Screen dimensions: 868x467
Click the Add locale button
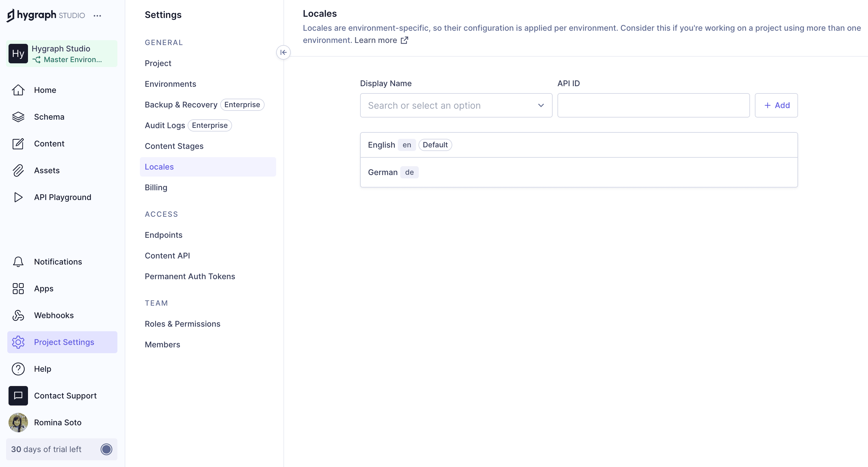coord(776,106)
